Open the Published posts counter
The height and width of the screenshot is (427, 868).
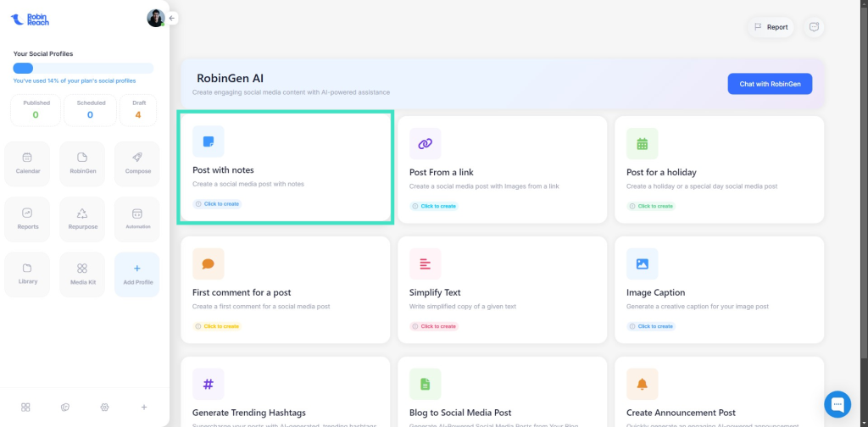[x=36, y=110]
